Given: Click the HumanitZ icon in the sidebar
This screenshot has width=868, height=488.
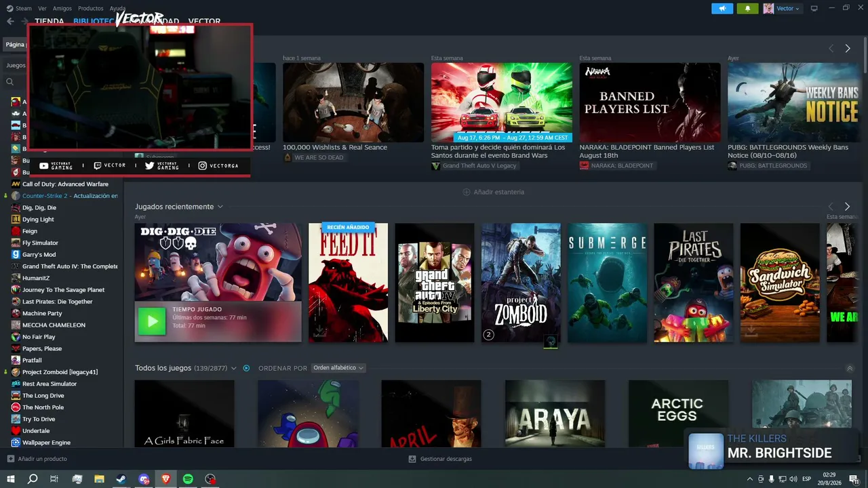Looking at the screenshot, I should pos(16,278).
